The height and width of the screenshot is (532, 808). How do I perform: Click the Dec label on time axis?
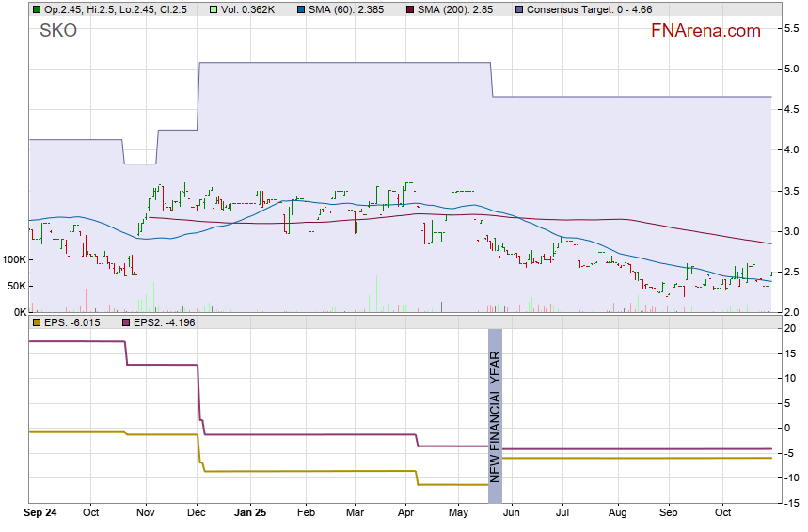(197, 513)
